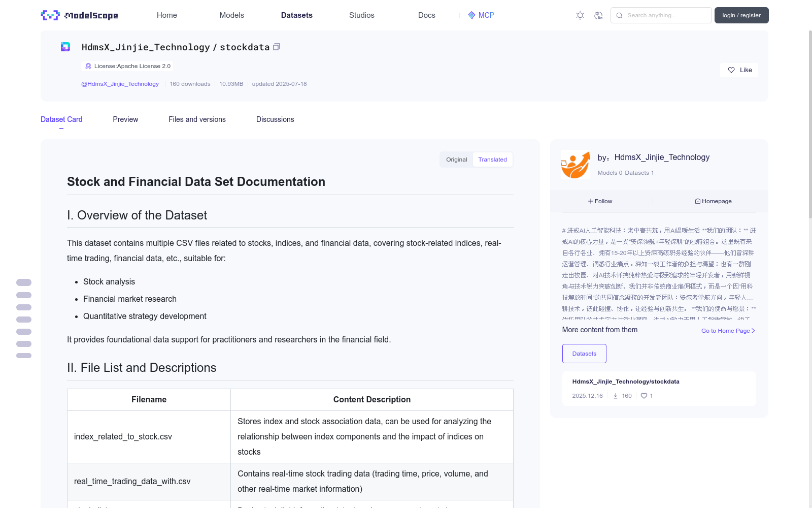Click the house icon on Homepage
Image resolution: width=812 pixels, height=508 pixels.
pos(698,201)
